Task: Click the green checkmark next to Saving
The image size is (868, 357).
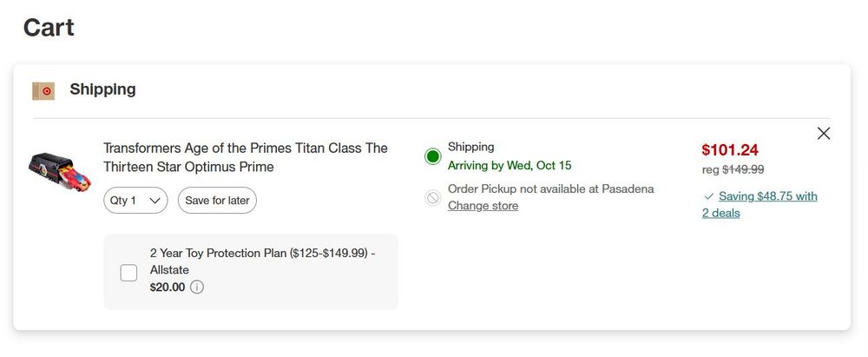Action: coord(709,196)
